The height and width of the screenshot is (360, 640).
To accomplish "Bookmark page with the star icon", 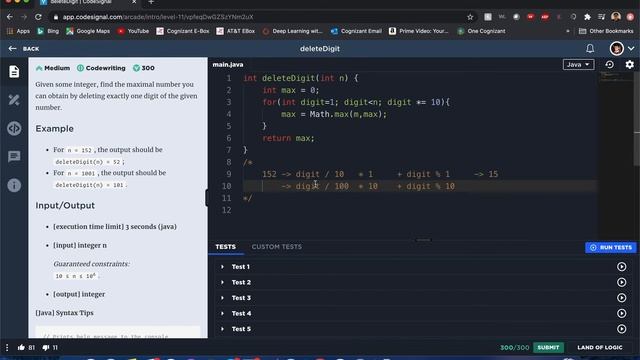I will 470,17.
